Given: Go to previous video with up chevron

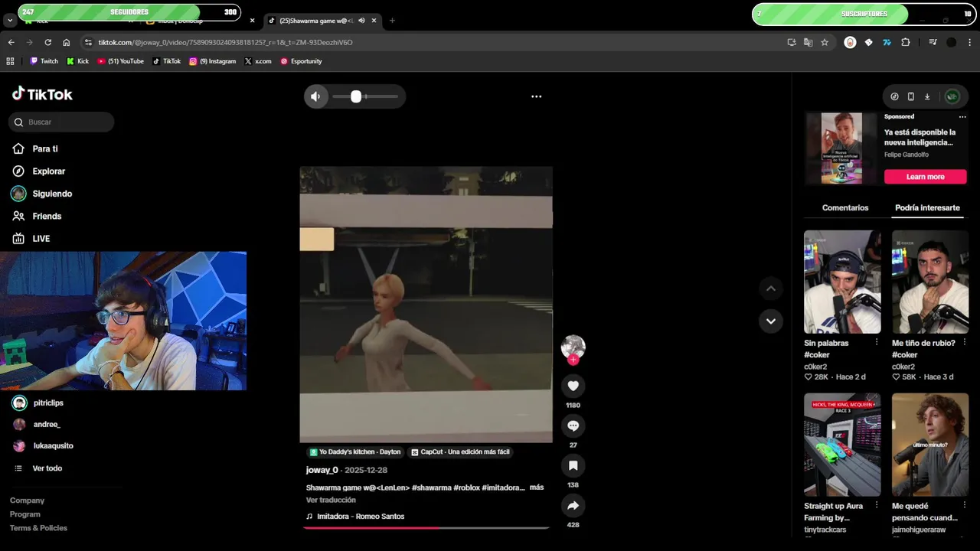Looking at the screenshot, I should [x=771, y=289].
